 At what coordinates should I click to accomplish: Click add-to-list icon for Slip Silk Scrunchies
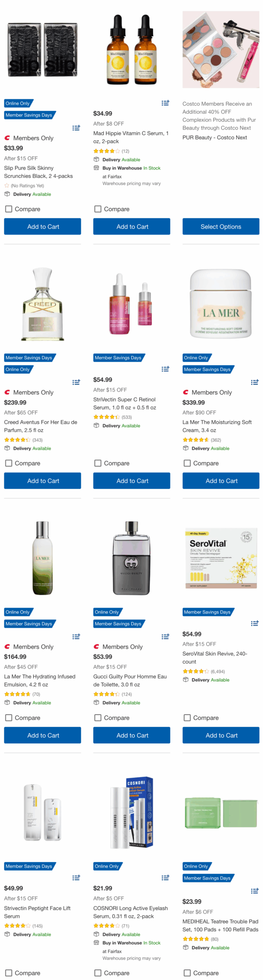click(76, 128)
